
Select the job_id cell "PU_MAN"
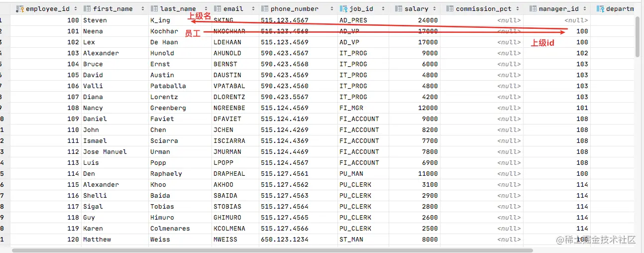(351, 174)
